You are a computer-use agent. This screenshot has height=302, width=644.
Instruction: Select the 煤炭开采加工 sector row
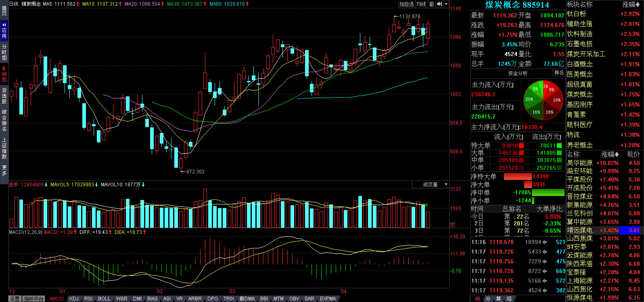[x=604, y=54]
